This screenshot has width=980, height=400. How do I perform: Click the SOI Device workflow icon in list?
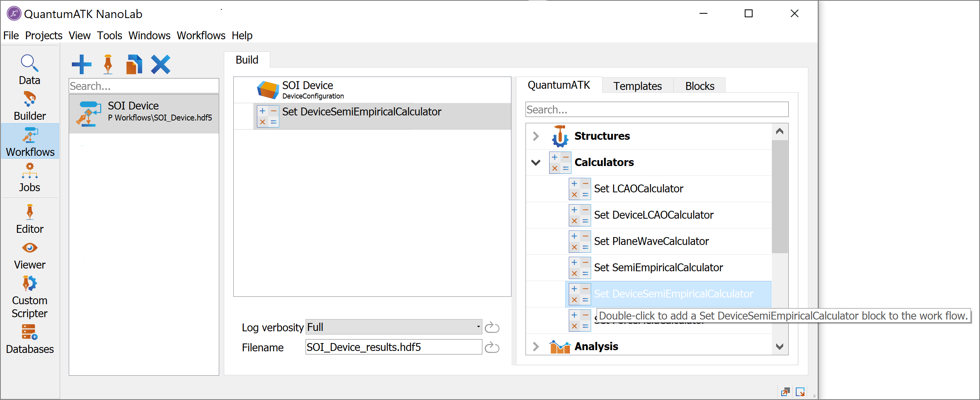point(89,114)
